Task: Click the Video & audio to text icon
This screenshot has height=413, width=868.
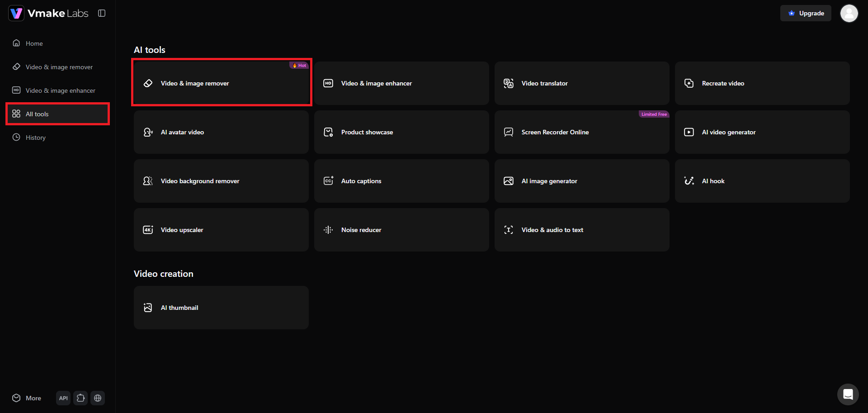Action: 509,230
